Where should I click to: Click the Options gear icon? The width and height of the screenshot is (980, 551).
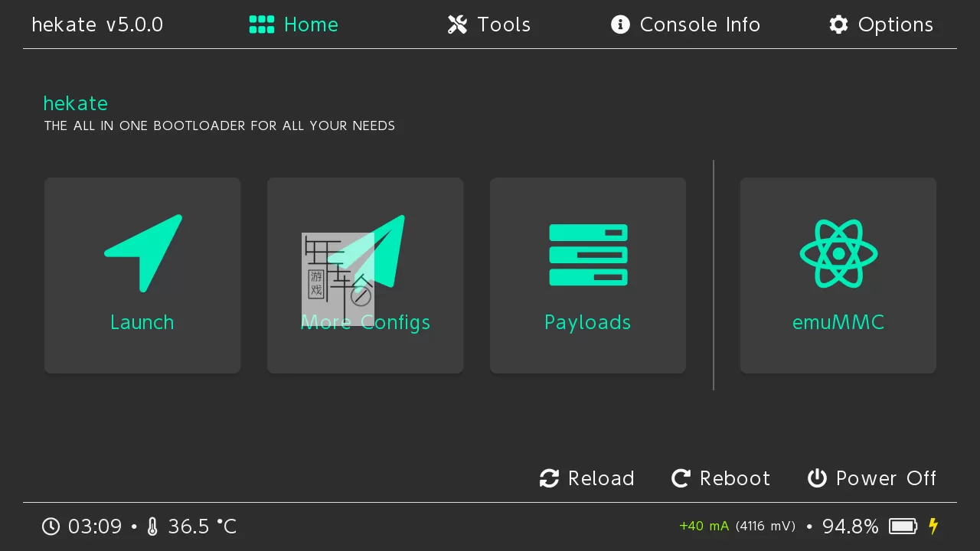(838, 24)
